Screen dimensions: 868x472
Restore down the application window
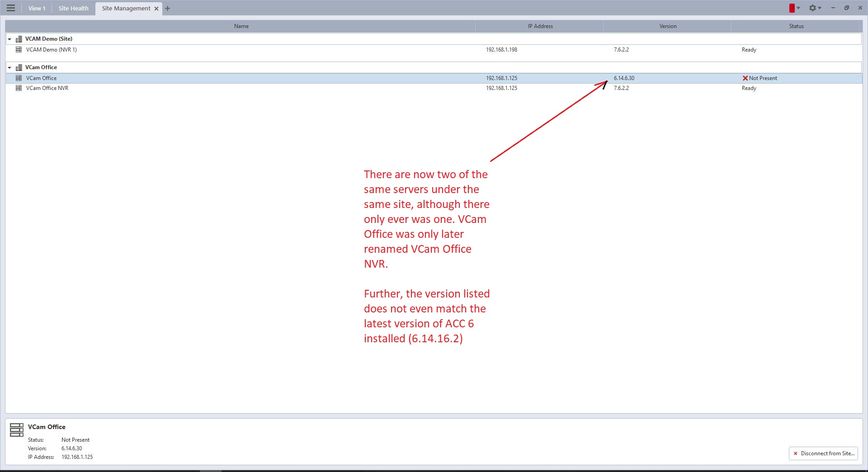pyautogui.click(x=847, y=8)
